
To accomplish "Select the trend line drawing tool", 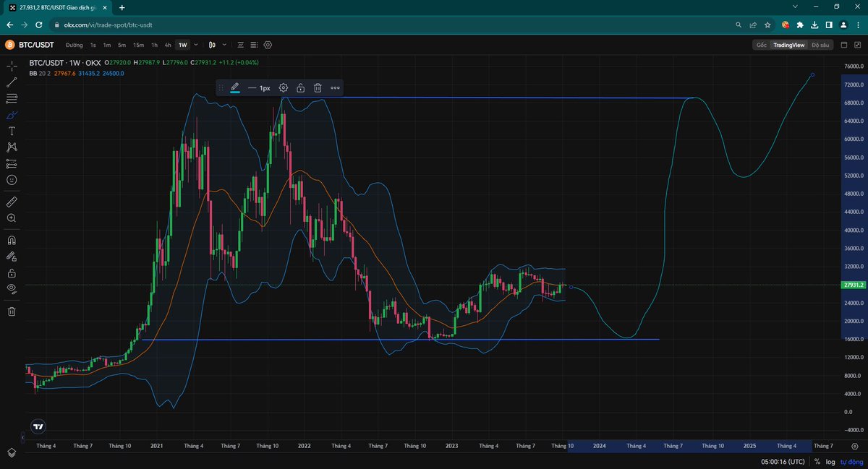I will coord(12,82).
